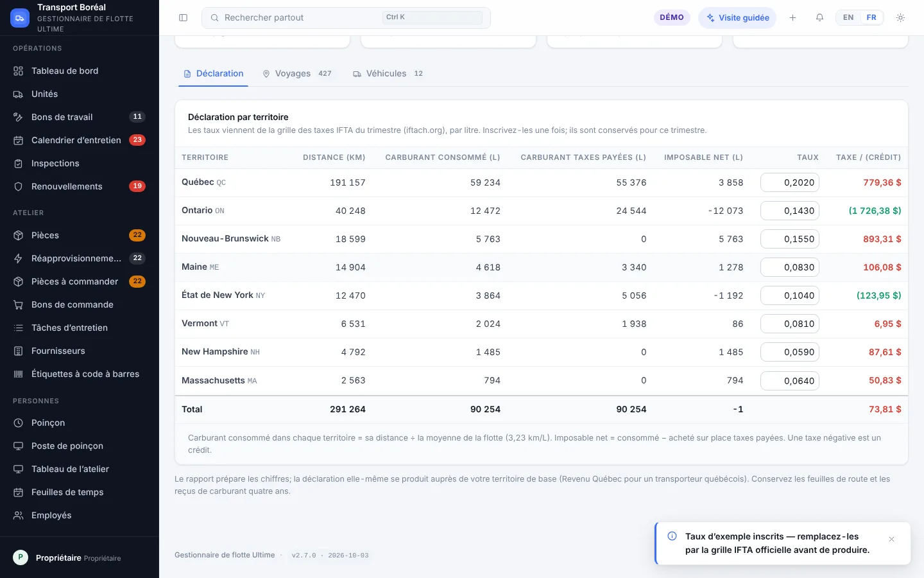The width and height of the screenshot is (924, 578).
Task: Open Tableau de bord in sidebar
Action: click(x=80, y=71)
